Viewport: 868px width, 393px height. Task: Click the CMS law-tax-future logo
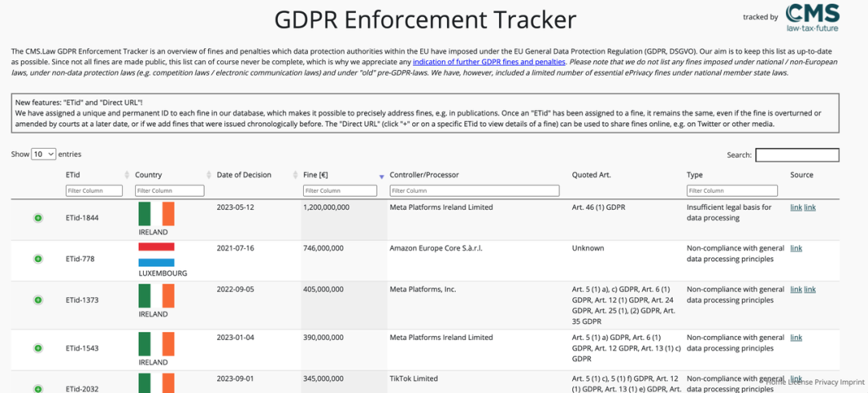click(x=812, y=17)
